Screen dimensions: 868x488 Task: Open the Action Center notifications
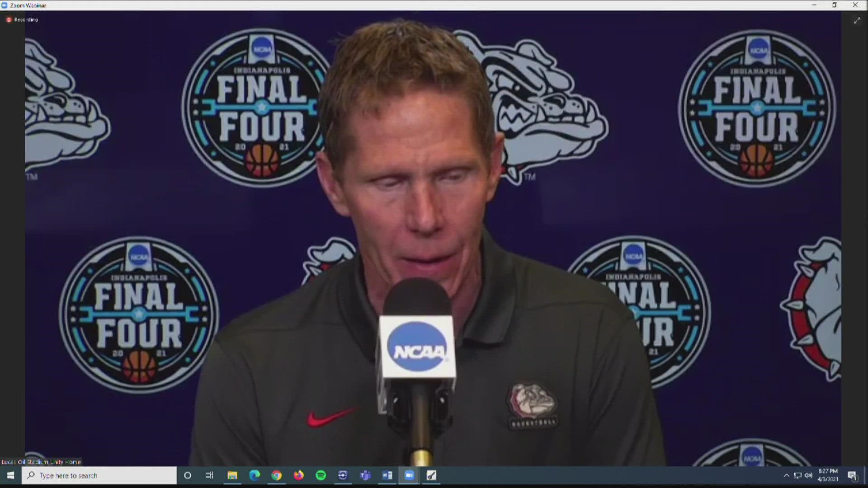pyautogui.click(x=852, y=475)
